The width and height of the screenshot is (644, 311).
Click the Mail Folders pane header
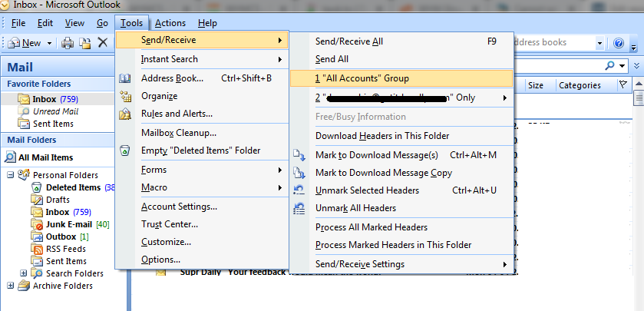pyautogui.click(x=58, y=140)
